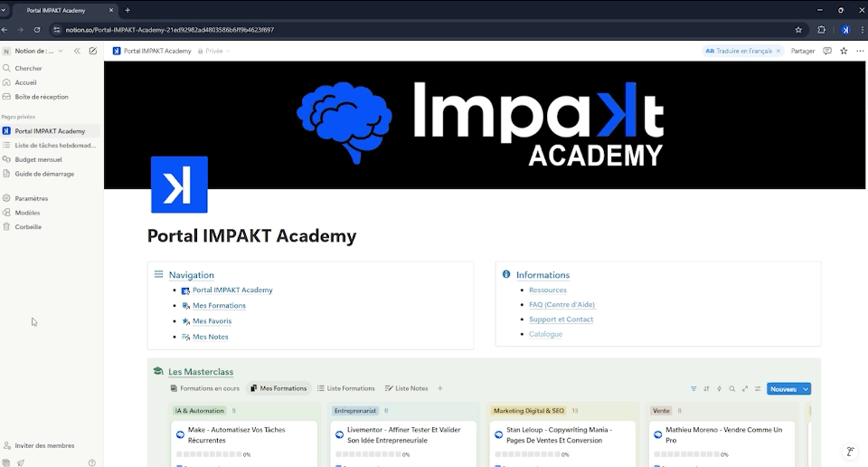Viewport: 868px width, 467px height.
Task: Collapse the Notion sidebar with double chevron
Action: (x=77, y=51)
